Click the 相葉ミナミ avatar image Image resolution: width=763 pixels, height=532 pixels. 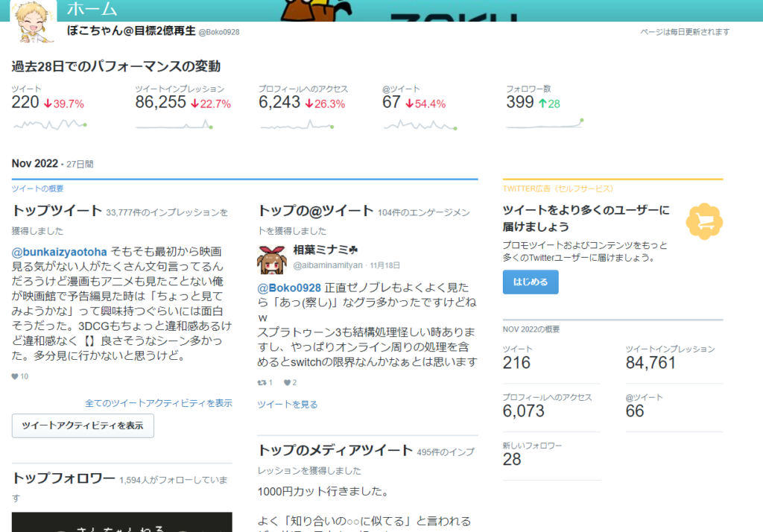click(271, 259)
